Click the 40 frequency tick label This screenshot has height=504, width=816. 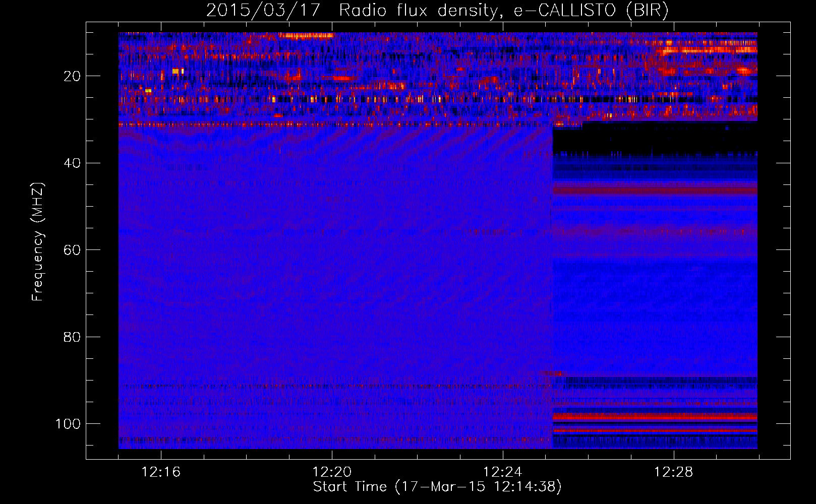click(72, 163)
